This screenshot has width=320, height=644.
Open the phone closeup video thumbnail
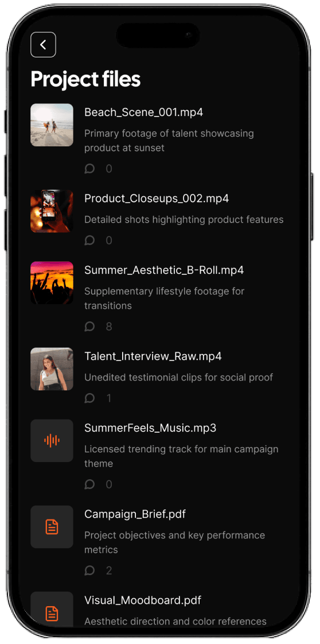pos(52,211)
